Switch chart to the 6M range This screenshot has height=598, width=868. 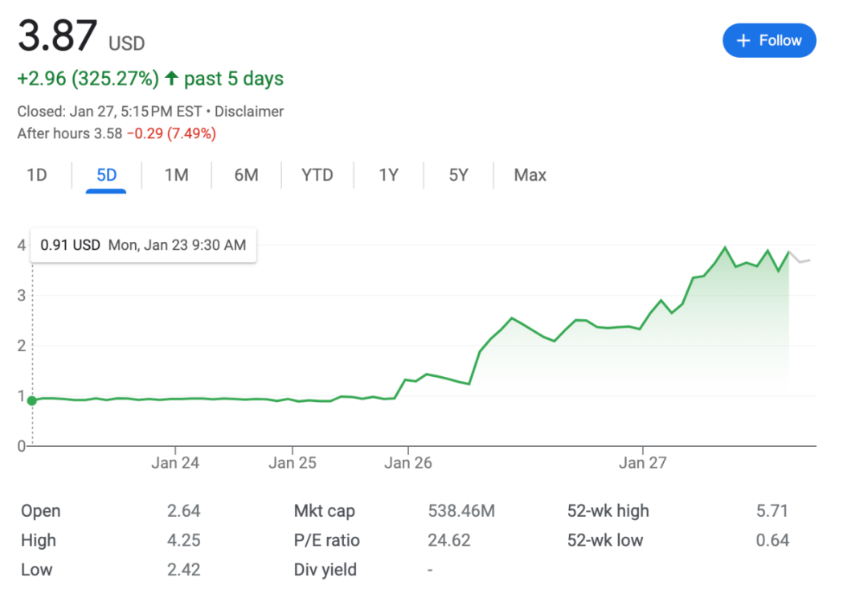coord(246,175)
